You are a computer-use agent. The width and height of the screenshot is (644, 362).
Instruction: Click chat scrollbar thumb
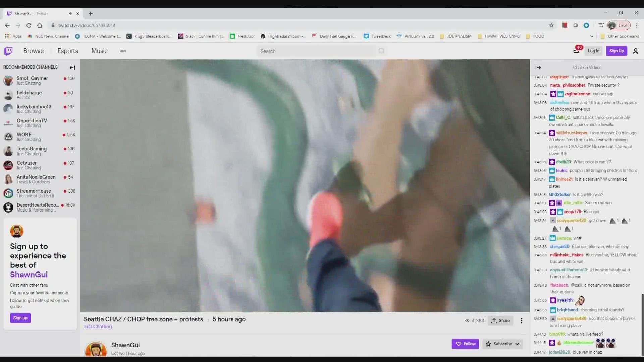(x=642, y=325)
